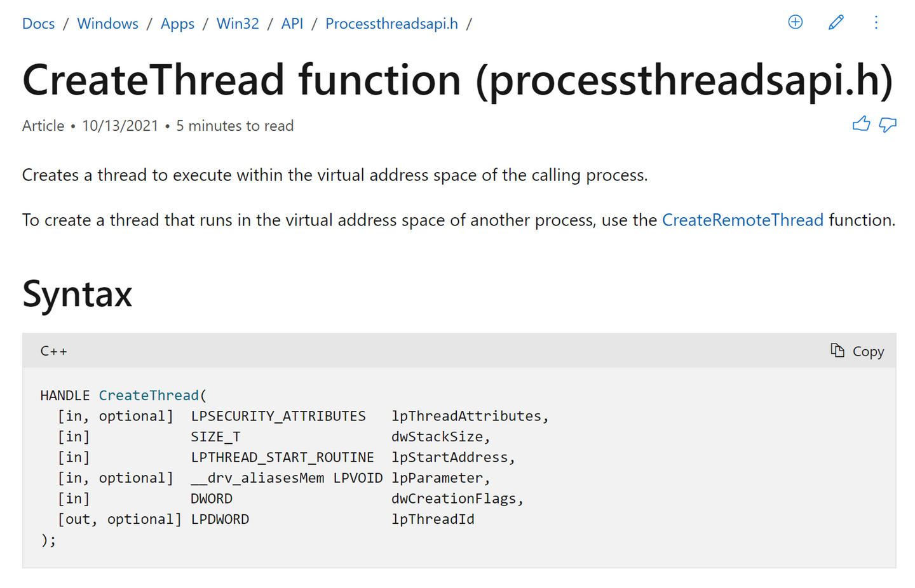Click the thumbs down feedback icon
Screen dimensions: 915x588
point(888,124)
